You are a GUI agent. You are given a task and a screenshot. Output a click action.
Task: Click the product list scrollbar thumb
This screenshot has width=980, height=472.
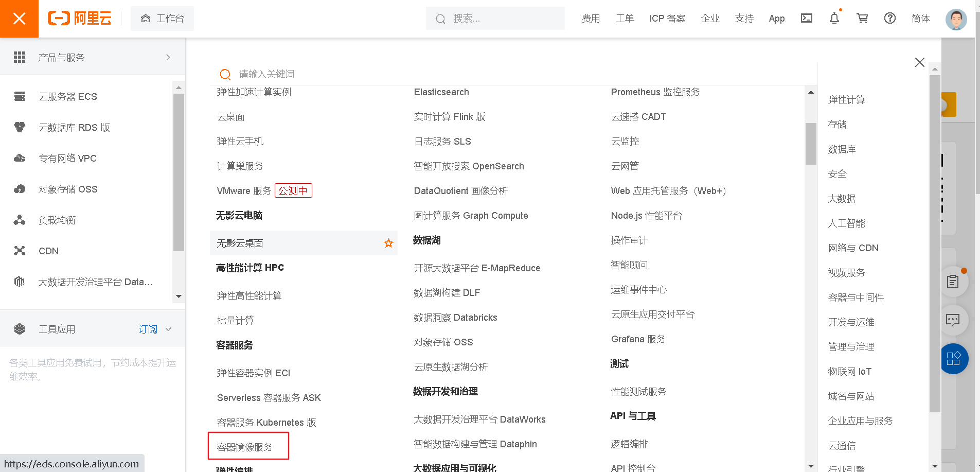811,144
